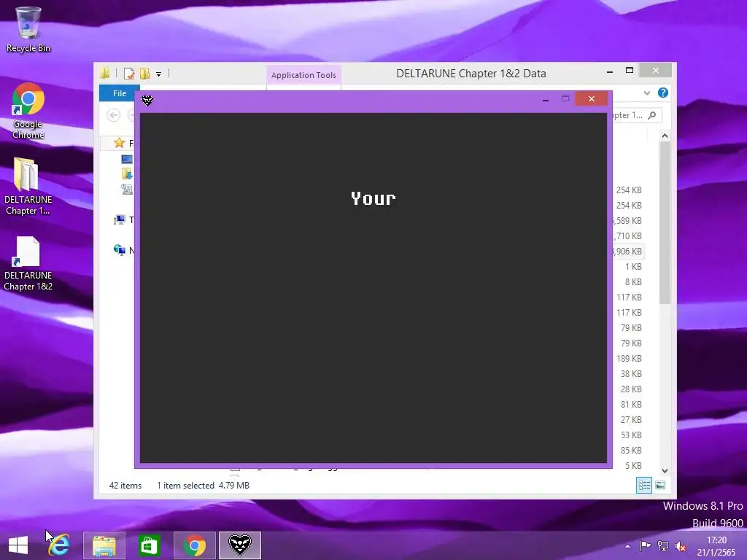The width and height of the screenshot is (747, 560).
Task: Click the Explorer Help question mark icon
Action: click(662, 93)
